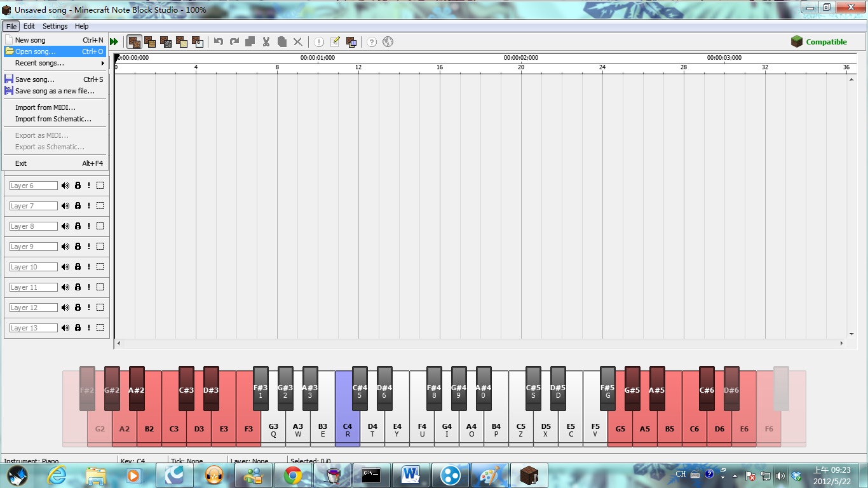Viewport: 868px width, 488px height.
Task: Select the click (glass) instrument icon
Action: coord(198,42)
